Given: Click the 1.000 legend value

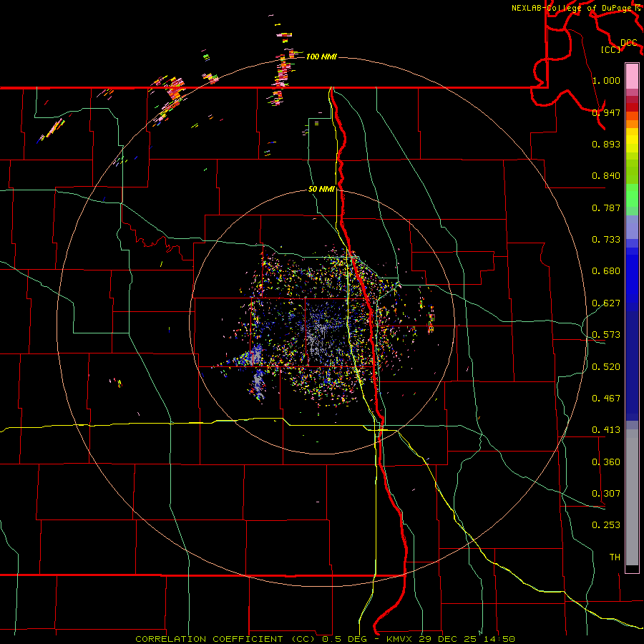Looking at the screenshot, I should pos(606,80).
